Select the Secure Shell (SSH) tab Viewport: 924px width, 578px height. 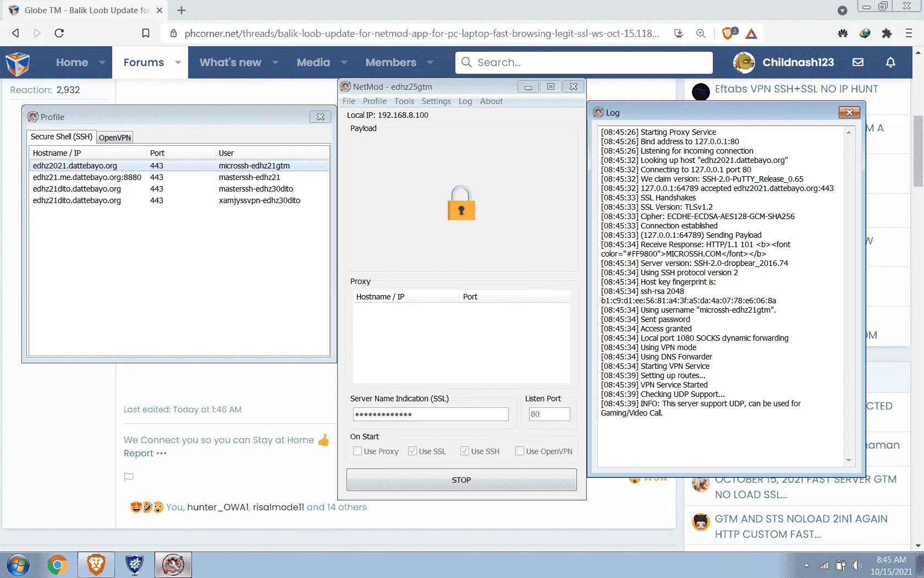point(62,137)
